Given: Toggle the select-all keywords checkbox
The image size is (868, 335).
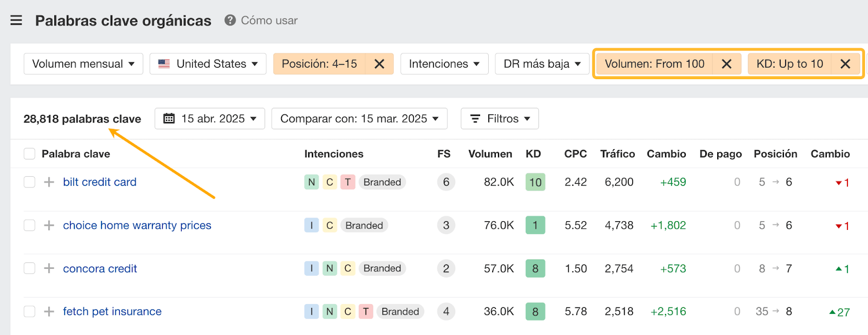Looking at the screenshot, I should coord(29,154).
